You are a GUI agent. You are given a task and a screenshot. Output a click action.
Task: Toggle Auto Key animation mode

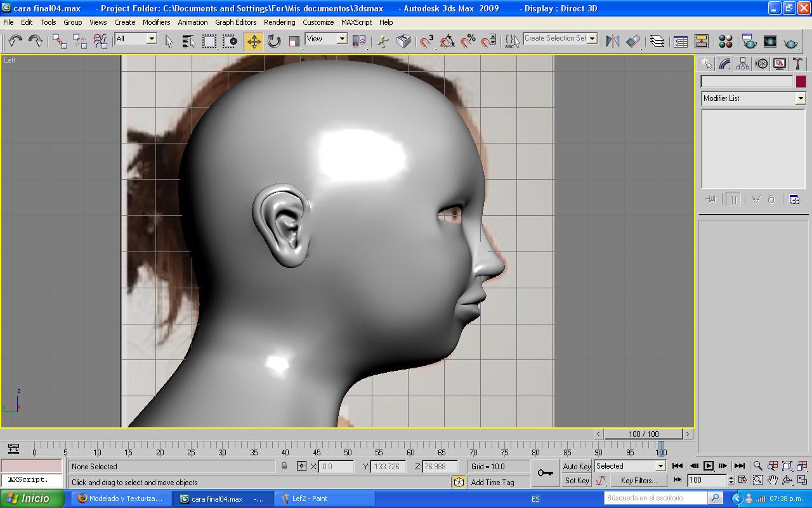click(577, 466)
